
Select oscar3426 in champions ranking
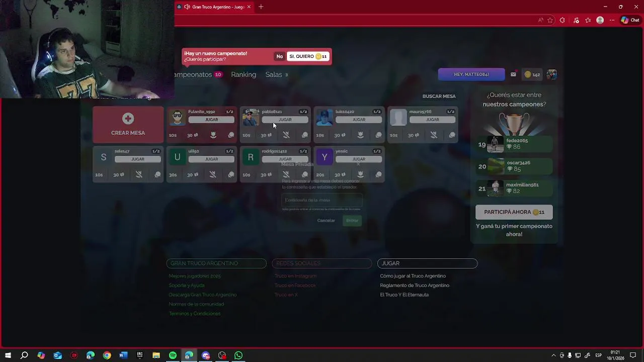tap(514, 166)
